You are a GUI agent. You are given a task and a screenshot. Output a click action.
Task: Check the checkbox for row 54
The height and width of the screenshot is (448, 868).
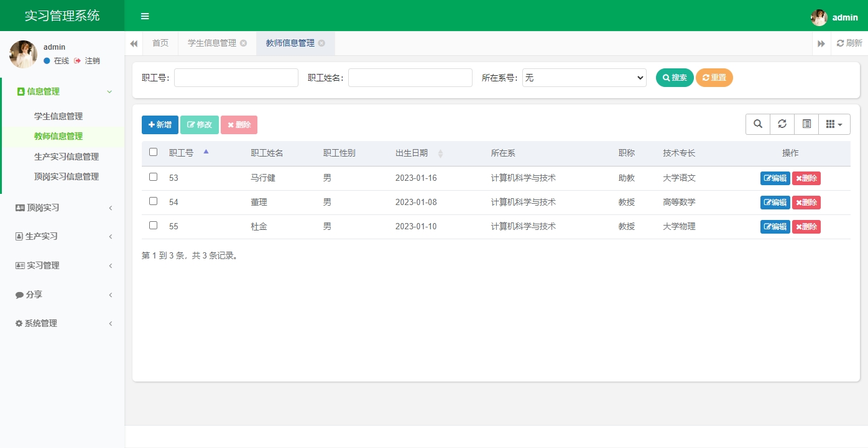click(x=154, y=201)
